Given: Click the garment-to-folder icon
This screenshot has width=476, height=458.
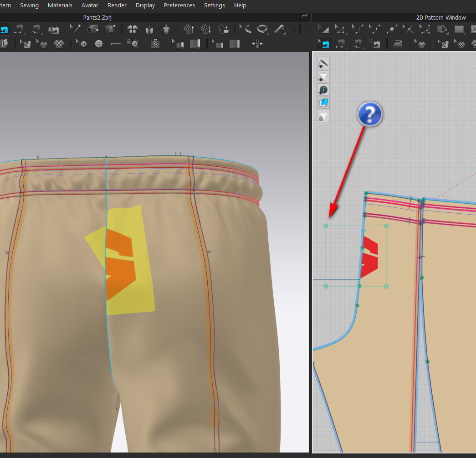Looking at the screenshot, I should pos(223,30).
